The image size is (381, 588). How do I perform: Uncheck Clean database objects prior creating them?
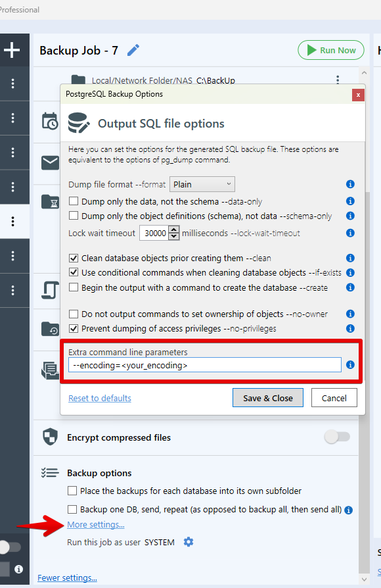tap(74, 258)
